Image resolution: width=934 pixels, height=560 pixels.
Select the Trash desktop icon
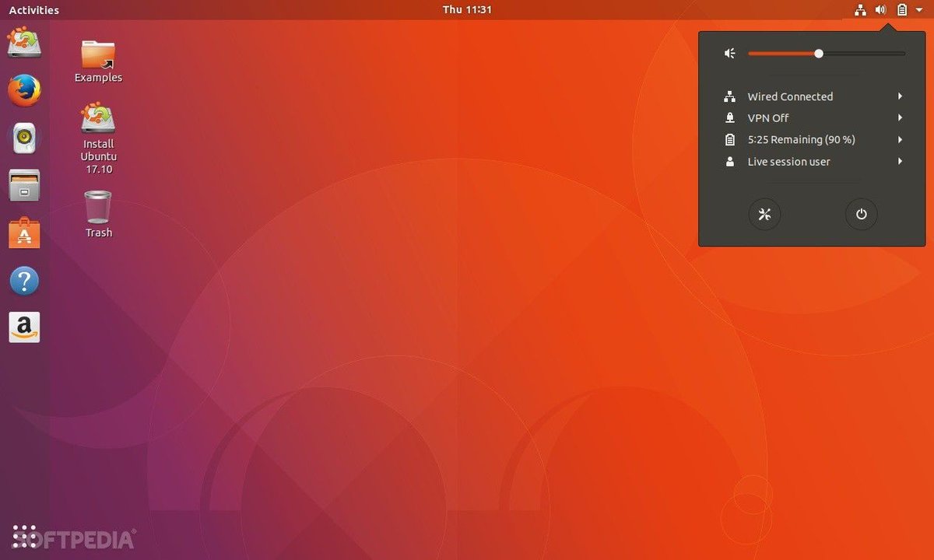point(98,215)
